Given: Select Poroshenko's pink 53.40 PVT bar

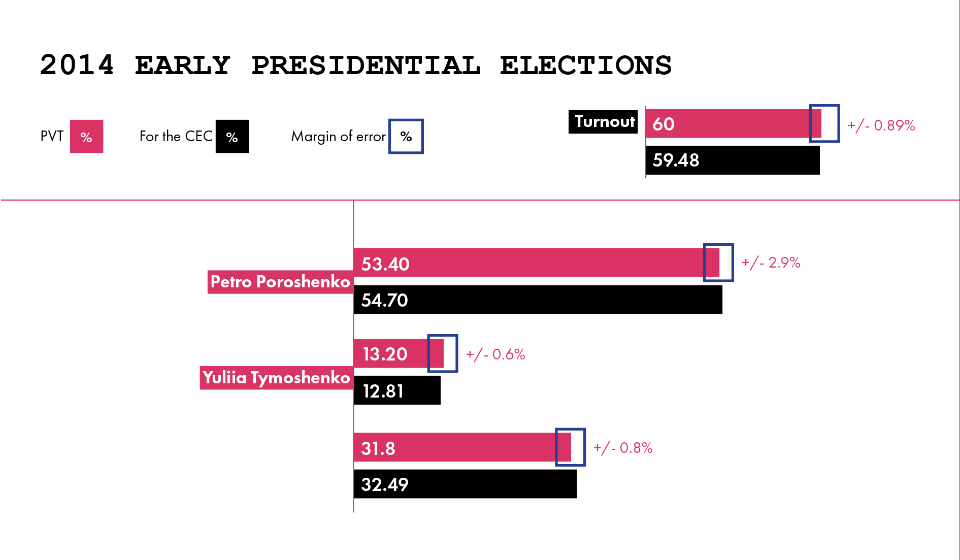Looking at the screenshot, I should pyautogui.click(x=528, y=263).
